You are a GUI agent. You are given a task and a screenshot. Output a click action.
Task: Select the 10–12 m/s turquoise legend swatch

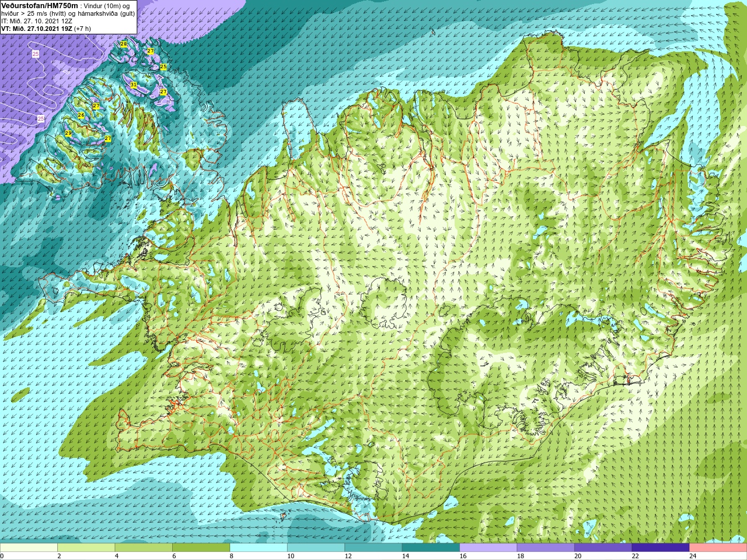(316, 548)
